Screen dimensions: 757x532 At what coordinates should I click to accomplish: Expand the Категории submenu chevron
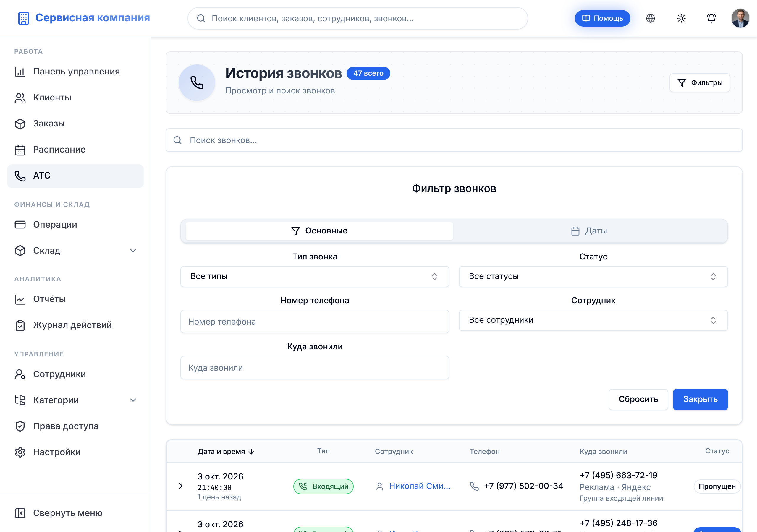133,400
